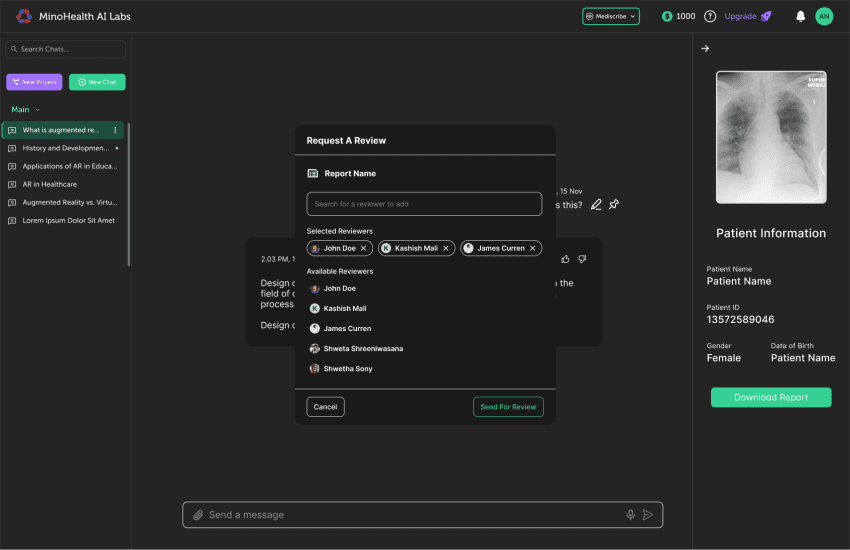Click Download Report button
Image resolution: width=850 pixels, height=550 pixels.
771,397
